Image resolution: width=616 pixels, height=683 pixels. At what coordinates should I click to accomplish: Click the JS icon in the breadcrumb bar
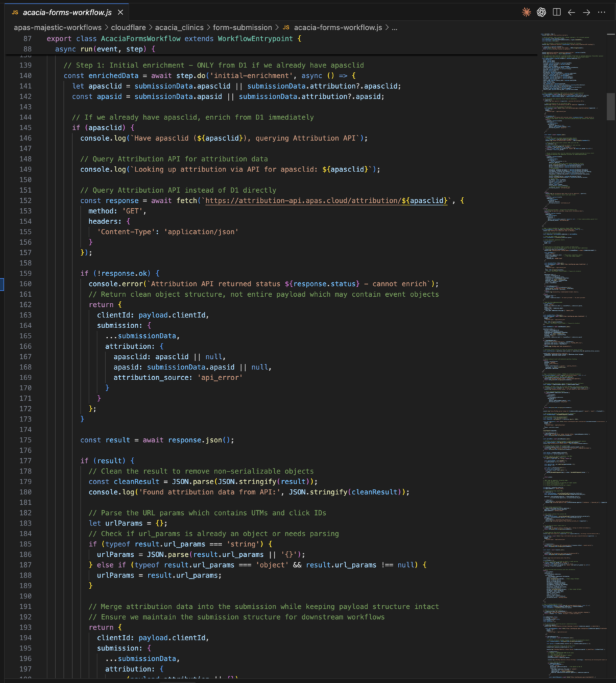pos(286,28)
